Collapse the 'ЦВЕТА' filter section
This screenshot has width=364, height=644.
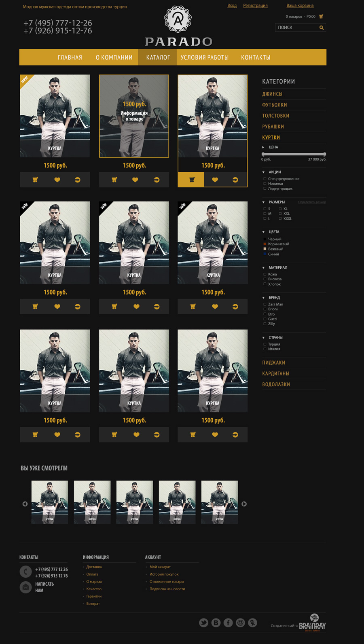263,232
